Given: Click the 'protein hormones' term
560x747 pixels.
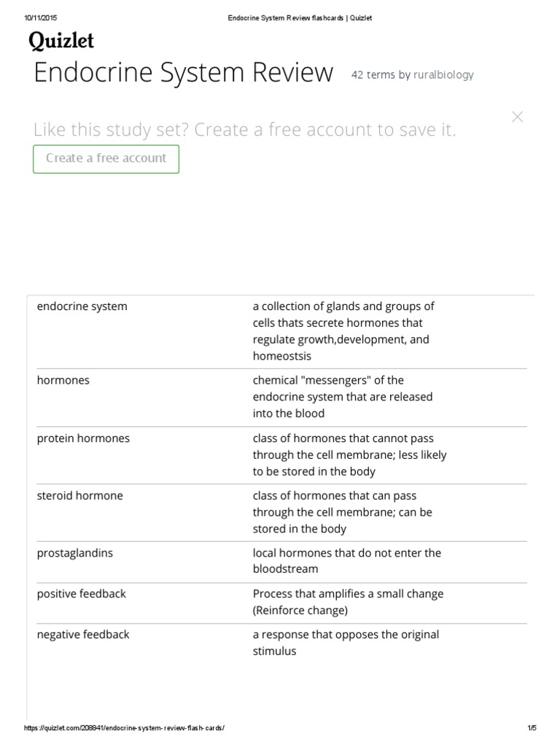Looking at the screenshot, I should [x=83, y=438].
